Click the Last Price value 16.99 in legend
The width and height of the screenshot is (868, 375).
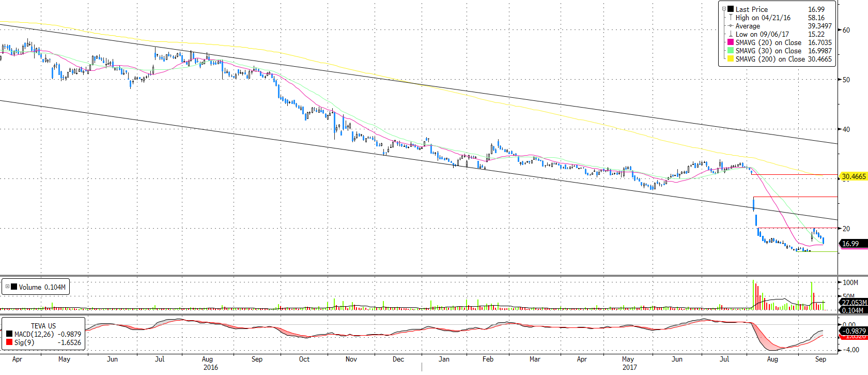tap(816, 9)
